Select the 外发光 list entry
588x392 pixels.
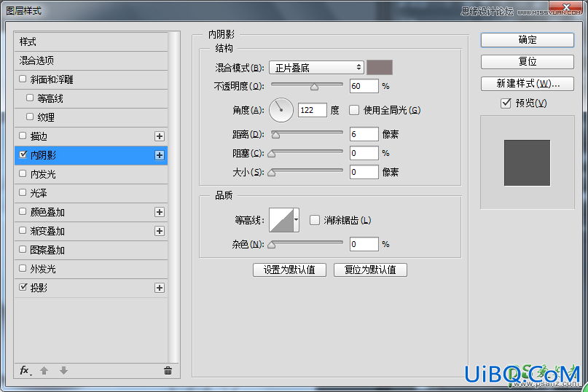[91, 269]
